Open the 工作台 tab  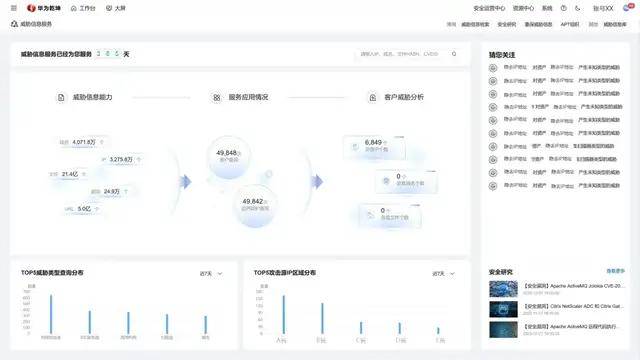tap(83, 8)
